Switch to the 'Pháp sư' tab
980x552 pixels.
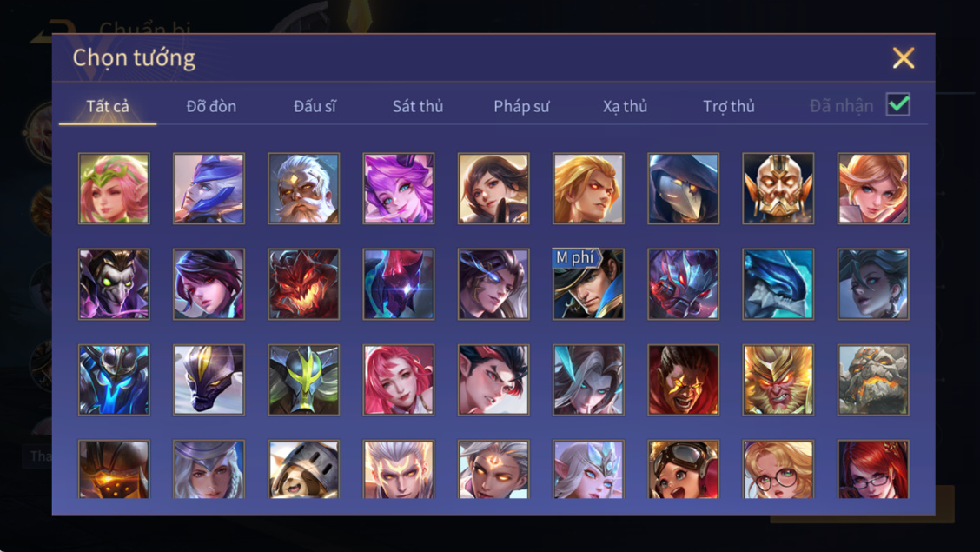tap(521, 106)
